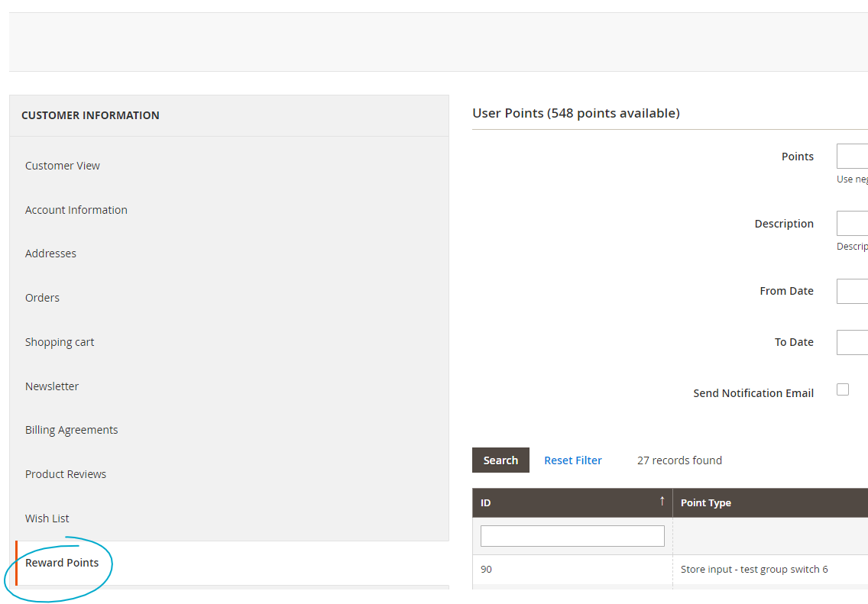This screenshot has width=868, height=604.
Task: Switch to the Newsletter tab
Action: [x=52, y=386]
